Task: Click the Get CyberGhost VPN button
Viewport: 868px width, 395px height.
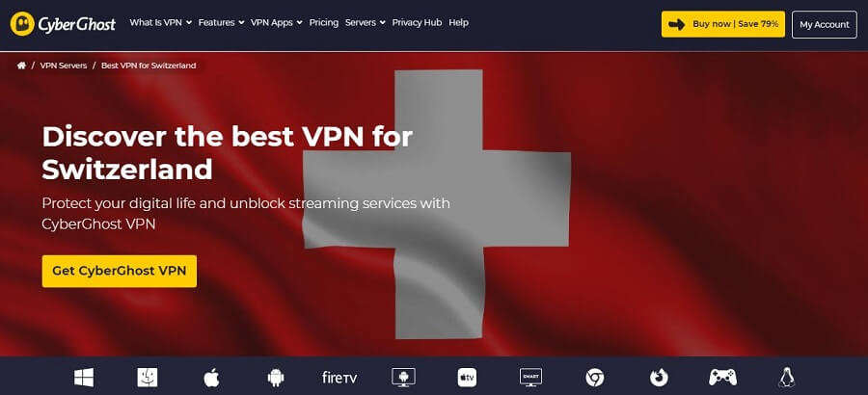Action: (119, 271)
